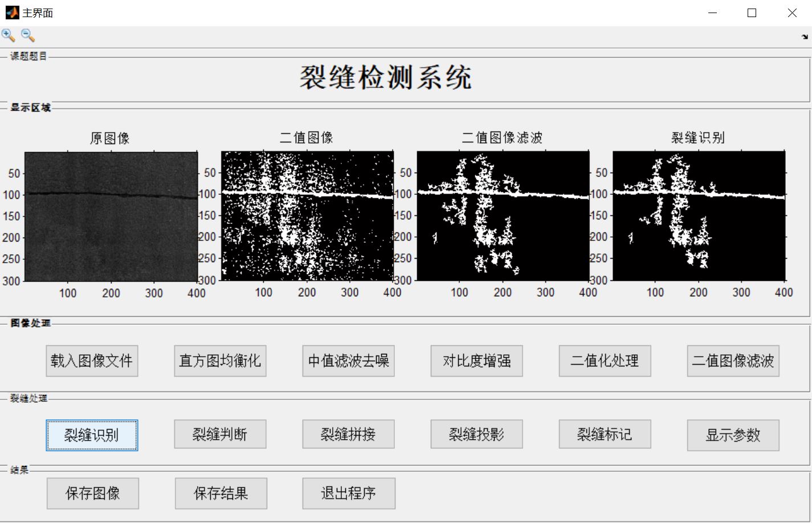Click the 原图像 grayscale crack plot

tap(111, 216)
